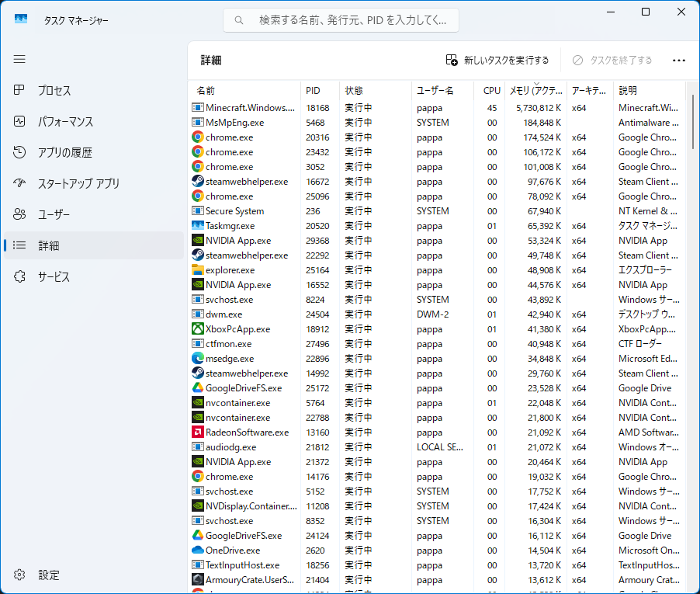
Task: Click the TextInputHost.exe process name
Action: click(242, 564)
